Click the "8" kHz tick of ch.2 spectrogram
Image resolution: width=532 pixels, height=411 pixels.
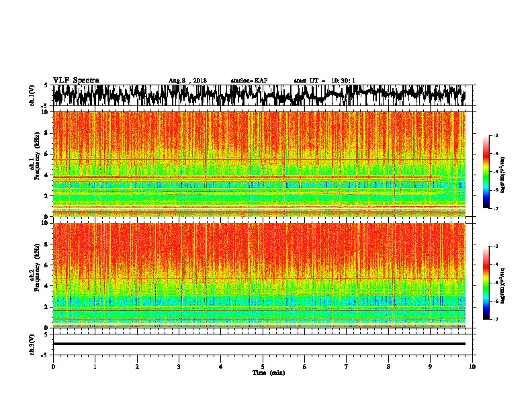click(47, 244)
